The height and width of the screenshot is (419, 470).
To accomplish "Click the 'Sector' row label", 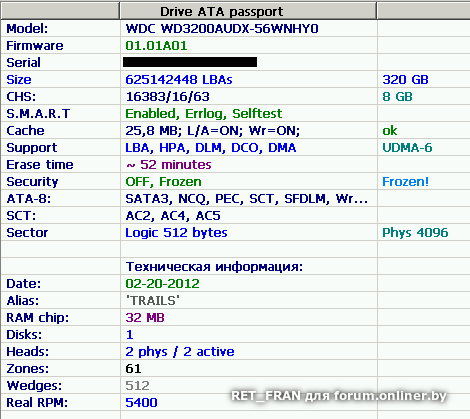I will [x=27, y=233].
